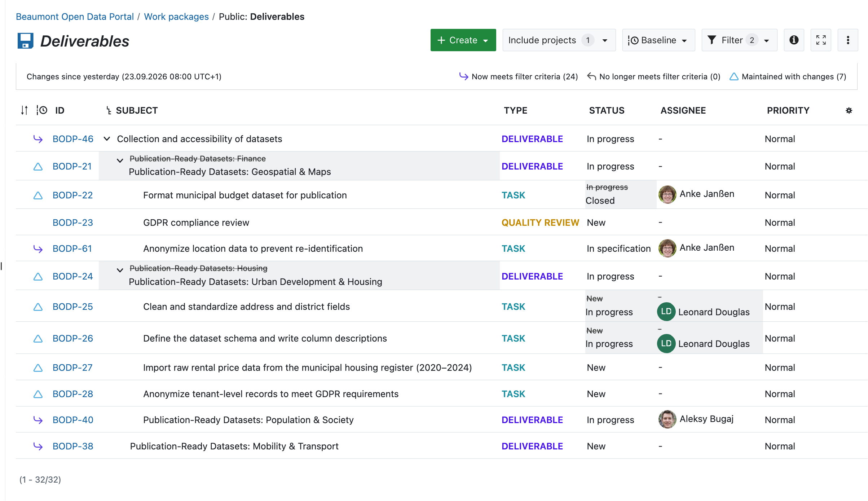Click Leonard Douglas LD avatar in BODP-26 row
Screen dimensions: 868x501
click(666, 343)
